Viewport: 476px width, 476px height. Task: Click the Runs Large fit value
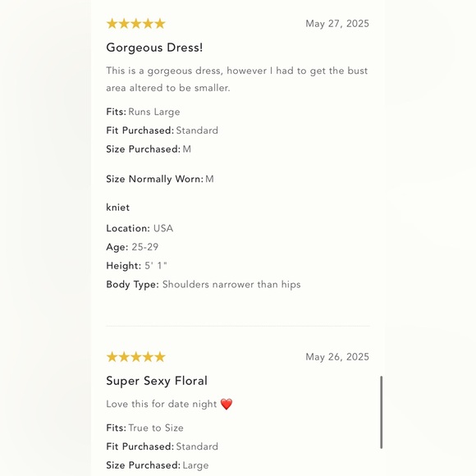[x=154, y=112]
